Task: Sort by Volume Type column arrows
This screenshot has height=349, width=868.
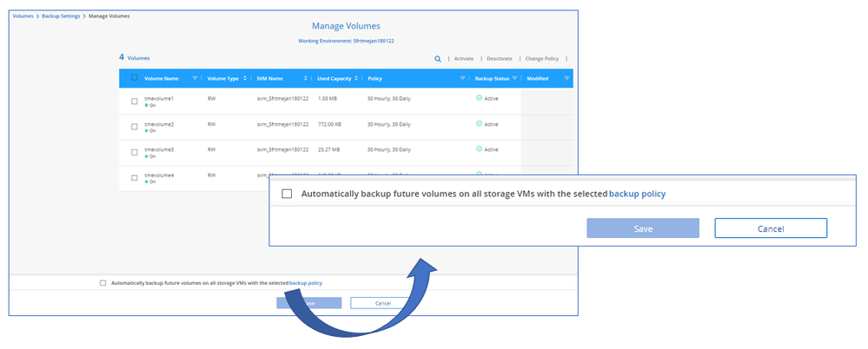Action: 246,78
